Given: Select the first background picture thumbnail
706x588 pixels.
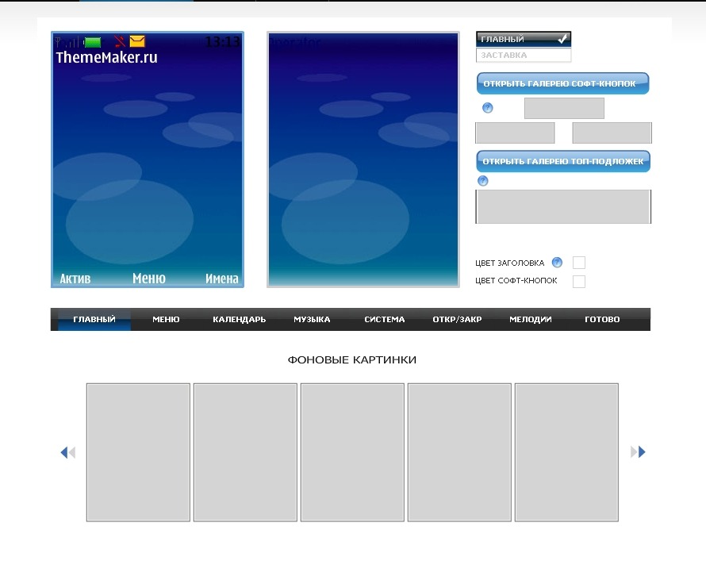Looking at the screenshot, I should tap(138, 452).
